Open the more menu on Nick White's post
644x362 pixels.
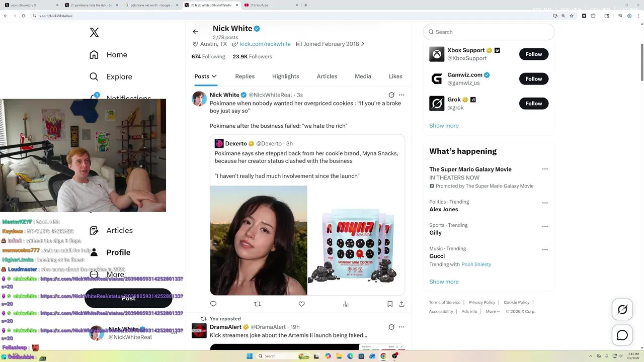point(401,95)
